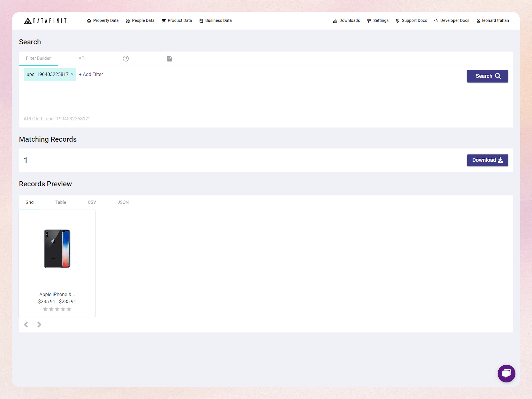Screen dimensions: 532x399
Task: Switch to the API tab
Action: pyautogui.click(x=82, y=58)
